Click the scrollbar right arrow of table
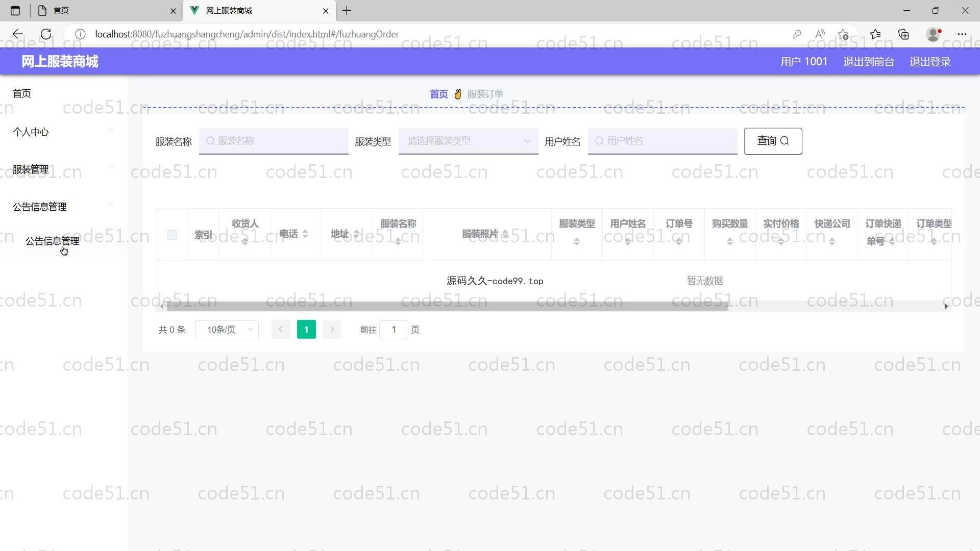The image size is (980, 551). pos(946,306)
